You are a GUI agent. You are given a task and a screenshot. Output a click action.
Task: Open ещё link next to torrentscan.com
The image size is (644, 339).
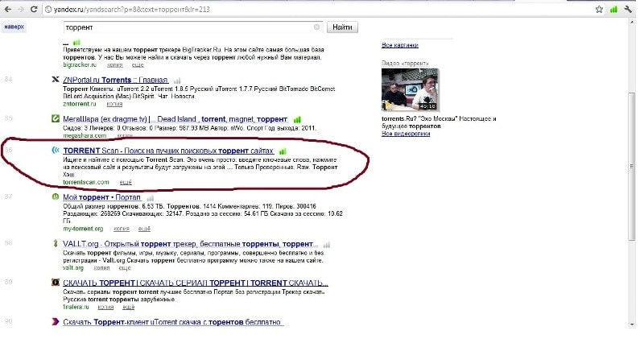pos(126,182)
